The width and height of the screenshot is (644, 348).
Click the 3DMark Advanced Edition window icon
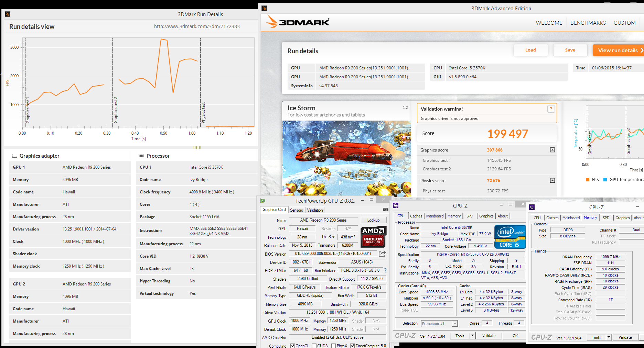tap(264, 8)
